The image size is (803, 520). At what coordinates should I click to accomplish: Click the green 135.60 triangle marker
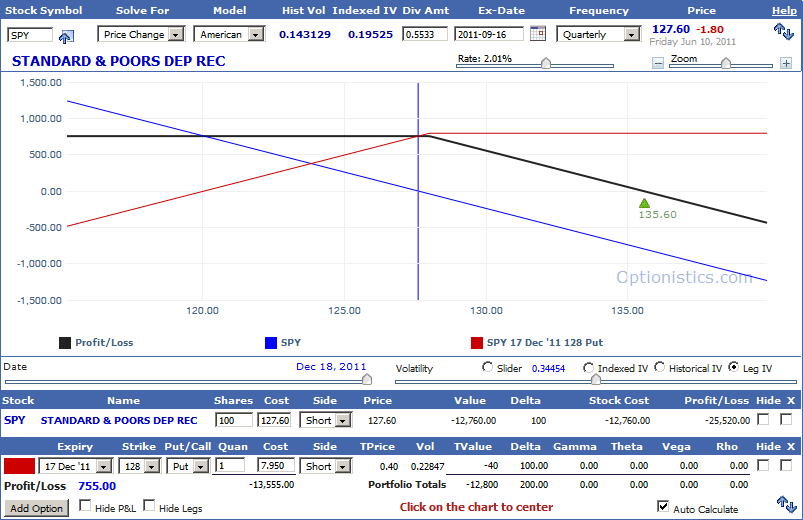[644, 203]
